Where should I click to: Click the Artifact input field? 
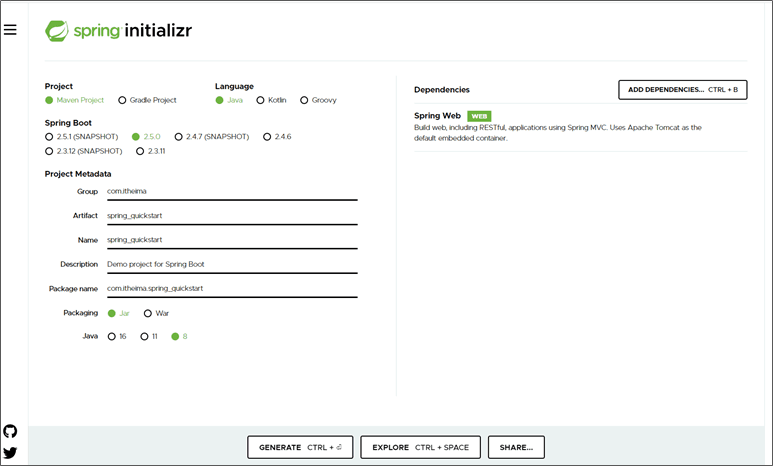pos(232,216)
